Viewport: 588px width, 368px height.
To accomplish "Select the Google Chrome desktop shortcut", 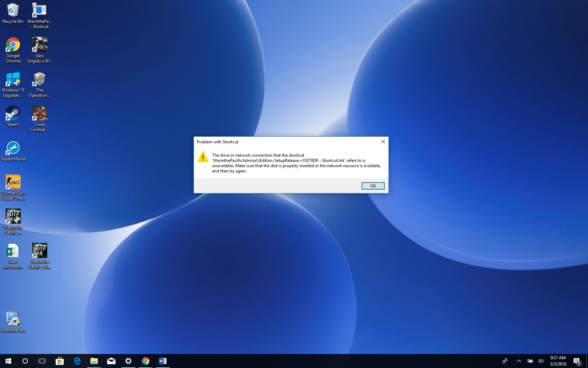I will (x=13, y=50).
